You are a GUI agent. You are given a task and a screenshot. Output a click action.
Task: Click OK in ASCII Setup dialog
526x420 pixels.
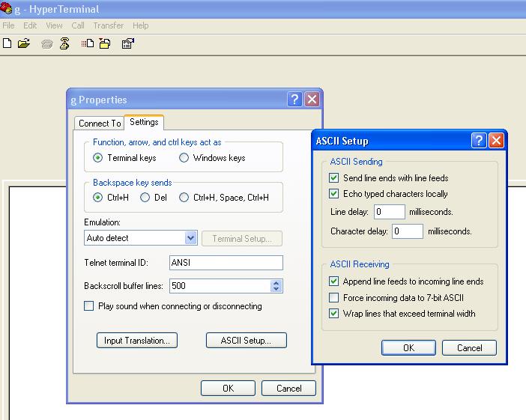click(408, 348)
